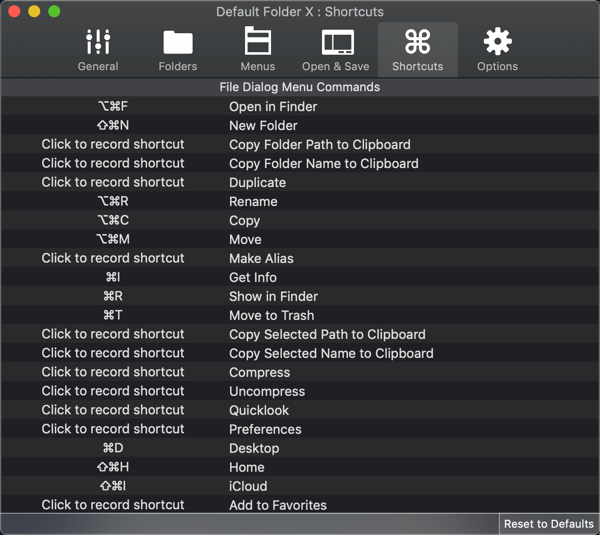Select the iCloud command label
Screen dimensions: 600x535
point(248,486)
